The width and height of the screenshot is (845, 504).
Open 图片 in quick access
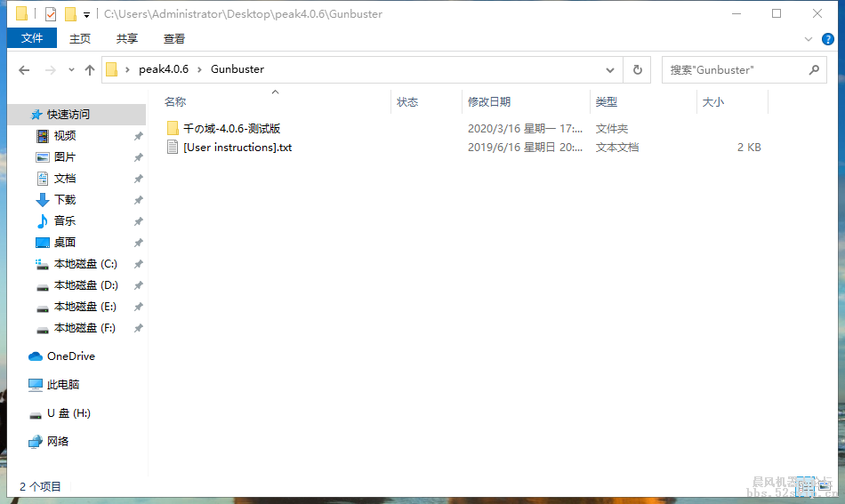(65, 156)
